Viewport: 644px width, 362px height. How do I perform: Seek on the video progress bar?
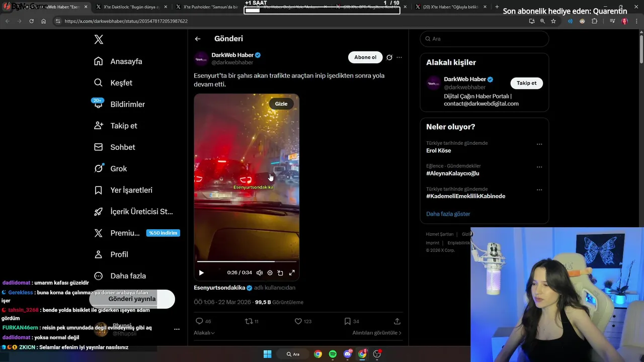(x=247, y=261)
